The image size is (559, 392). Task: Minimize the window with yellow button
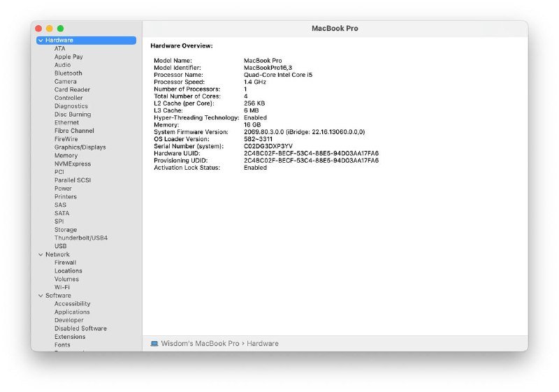(x=50, y=29)
